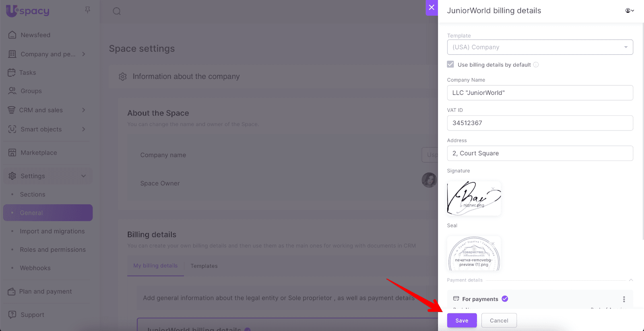The image size is (644, 331).
Task: Open the user account icon menu
Action: (x=629, y=10)
